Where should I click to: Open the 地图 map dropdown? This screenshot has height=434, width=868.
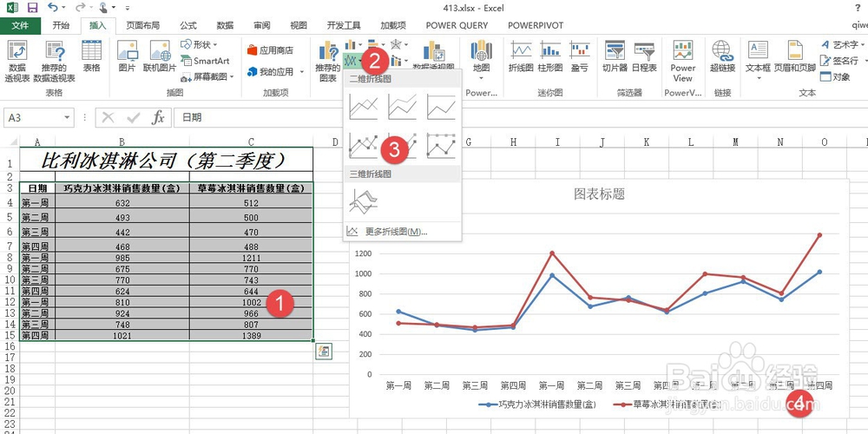(482, 60)
